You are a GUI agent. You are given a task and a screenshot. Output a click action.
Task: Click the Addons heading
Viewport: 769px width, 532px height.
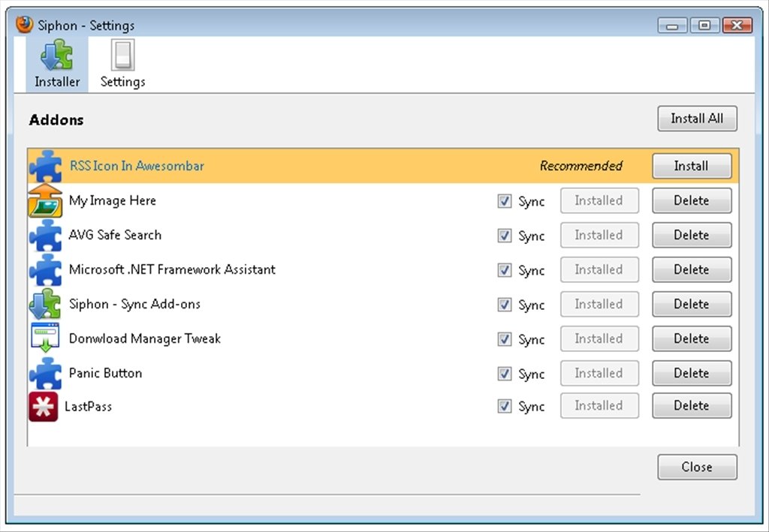[x=56, y=120]
